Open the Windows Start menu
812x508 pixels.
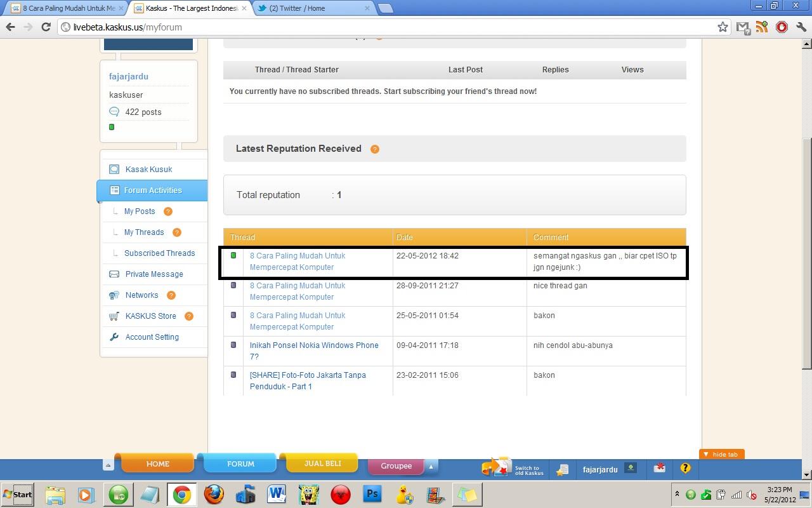(18, 494)
